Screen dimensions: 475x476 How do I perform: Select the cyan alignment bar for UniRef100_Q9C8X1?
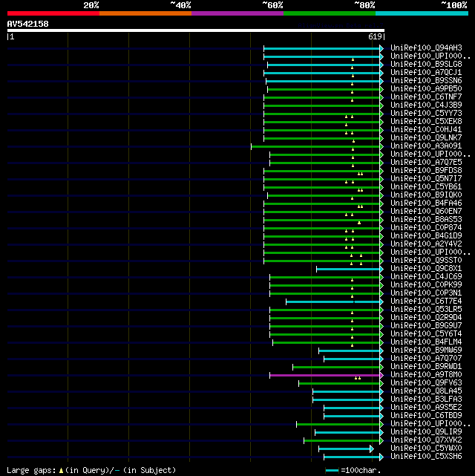point(348,269)
